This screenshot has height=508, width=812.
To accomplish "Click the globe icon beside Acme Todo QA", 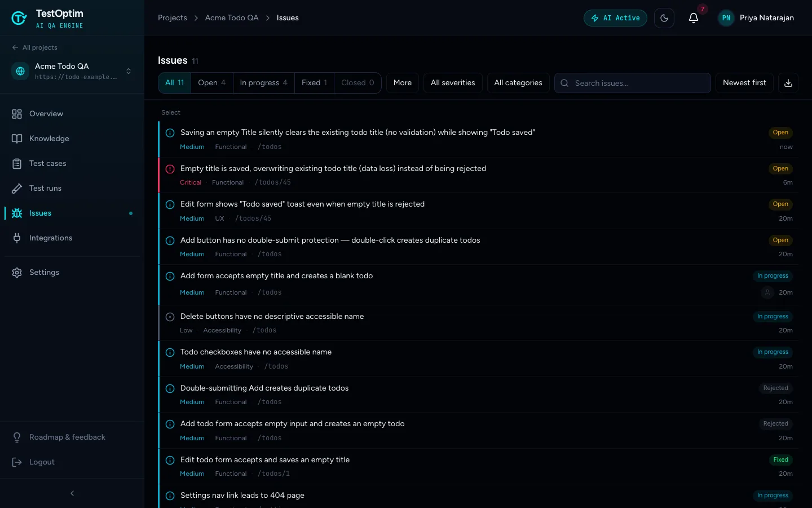I will point(20,71).
